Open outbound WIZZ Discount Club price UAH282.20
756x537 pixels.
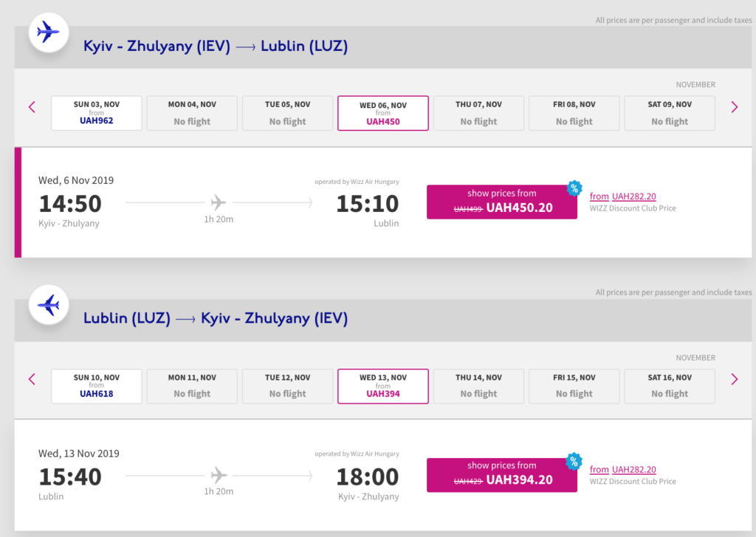coord(633,196)
